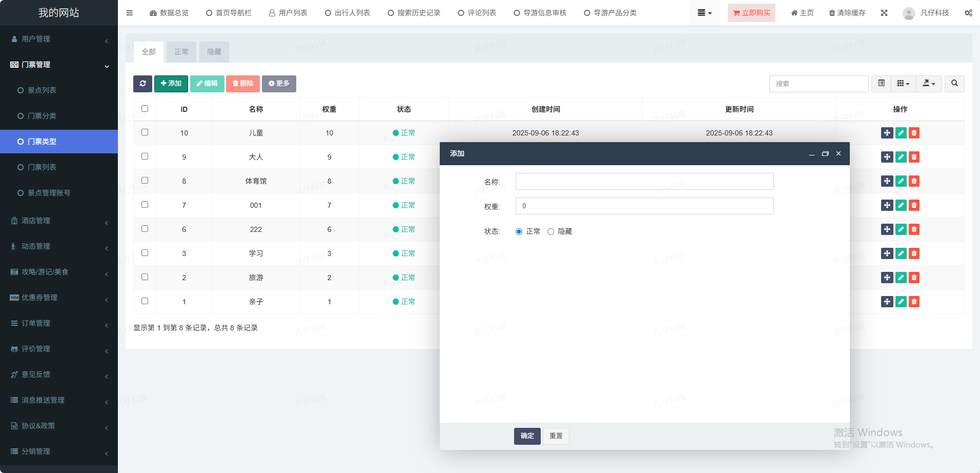Check the select-all checkbox in table header
The image size is (980, 473).
pyautogui.click(x=145, y=109)
